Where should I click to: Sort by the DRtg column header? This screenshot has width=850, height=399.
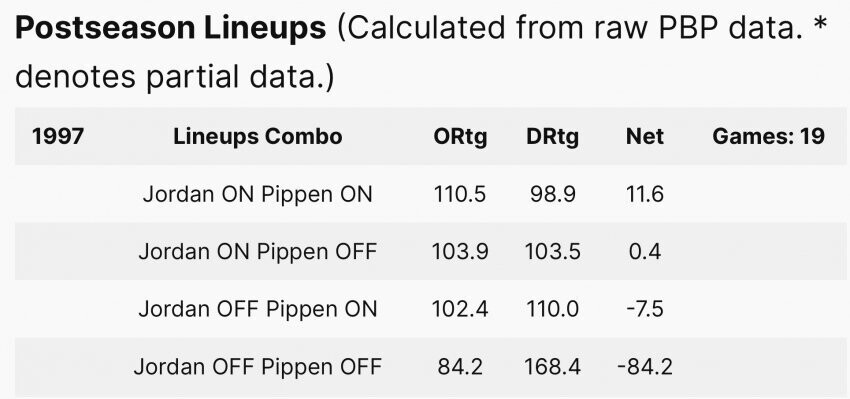pos(552,137)
